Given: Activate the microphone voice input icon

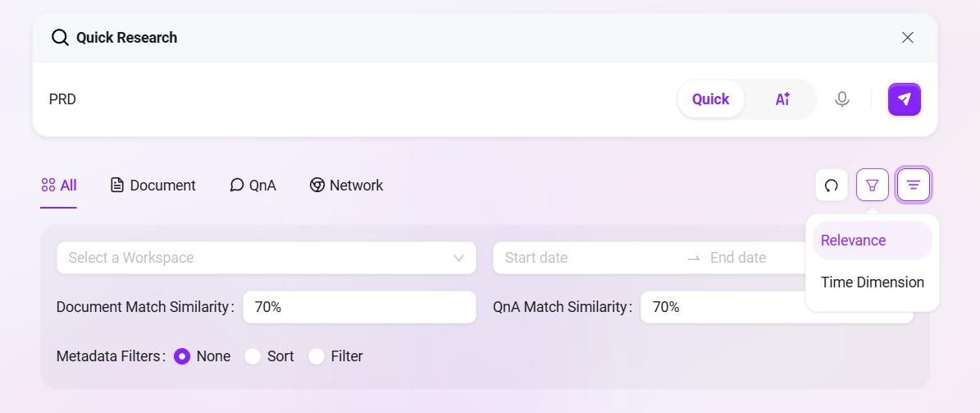Looking at the screenshot, I should (841, 99).
